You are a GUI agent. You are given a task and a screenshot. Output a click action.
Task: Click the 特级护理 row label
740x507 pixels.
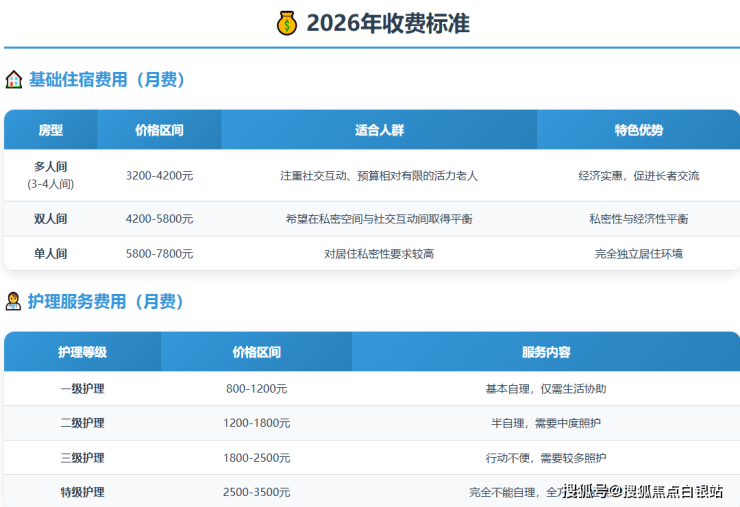[x=82, y=492]
